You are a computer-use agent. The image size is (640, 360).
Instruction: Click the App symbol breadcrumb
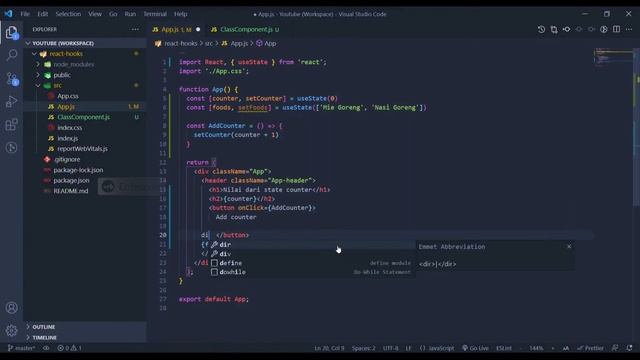tap(266, 43)
